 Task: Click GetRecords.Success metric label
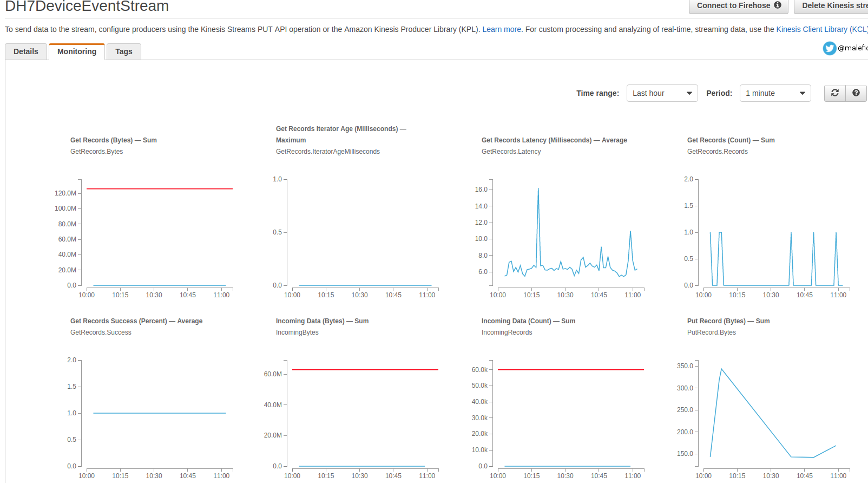[x=101, y=332]
